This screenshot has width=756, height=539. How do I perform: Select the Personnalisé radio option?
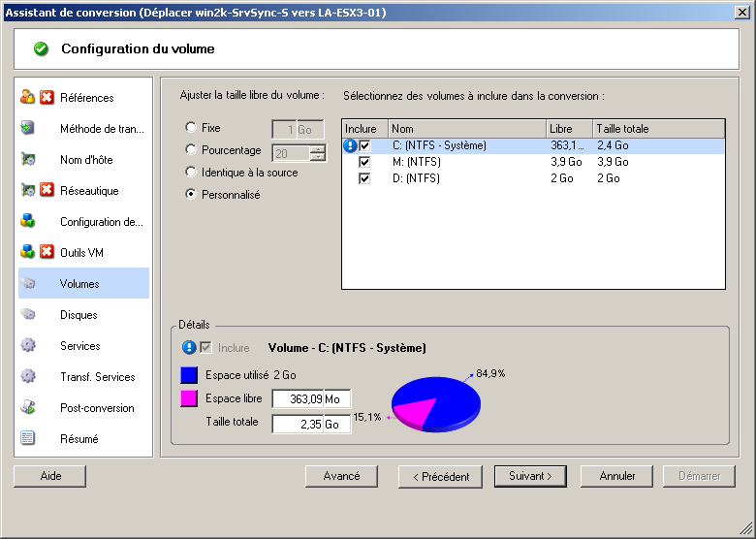tap(191, 194)
